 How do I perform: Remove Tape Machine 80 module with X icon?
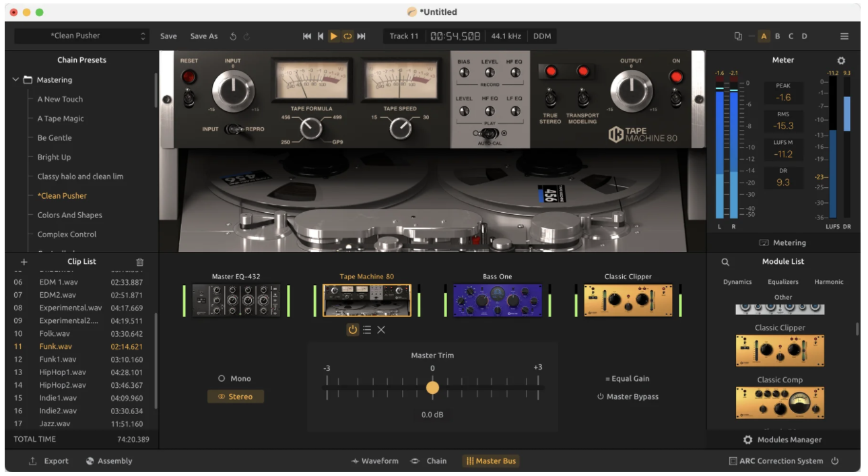(x=381, y=330)
